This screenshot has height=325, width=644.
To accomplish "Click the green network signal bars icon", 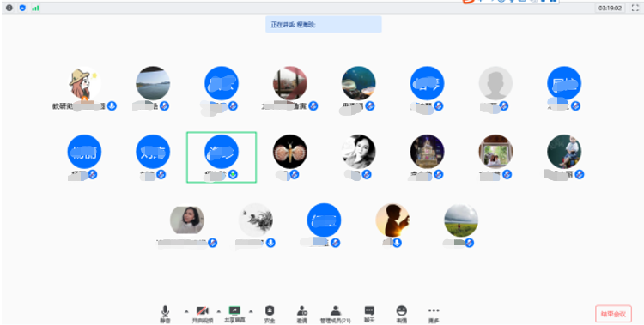I will pyautogui.click(x=35, y=8).
